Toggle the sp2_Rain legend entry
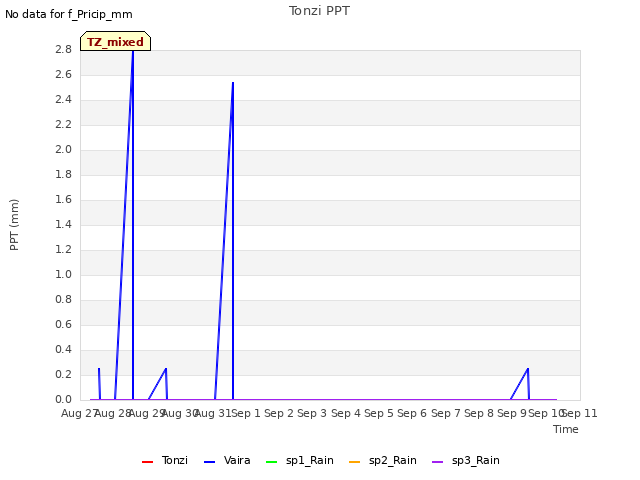The height and width of the screenshot is (480, 640). click(x=383, y=460)
